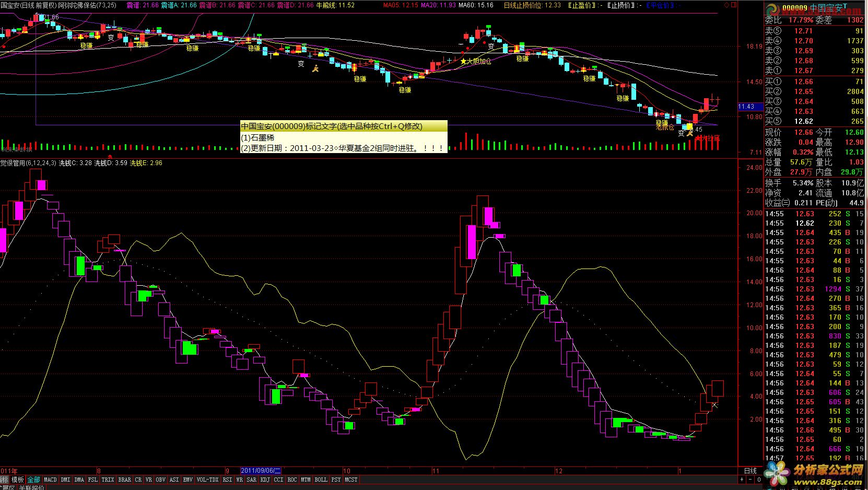Open the SAR indicator tab
Image resolution: width=868 pixels, height=490 pixels.
(x=252, y=480)
